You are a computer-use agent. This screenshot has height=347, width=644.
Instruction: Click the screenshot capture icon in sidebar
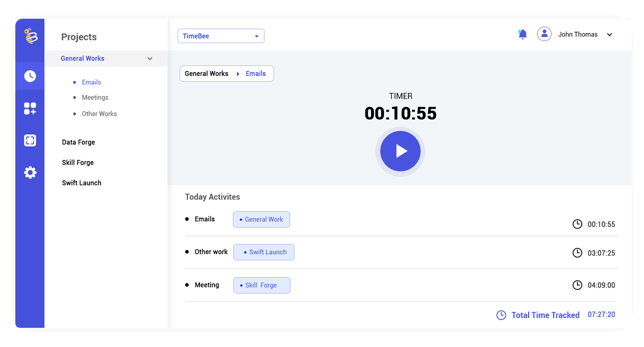click(x=30, y=140)
